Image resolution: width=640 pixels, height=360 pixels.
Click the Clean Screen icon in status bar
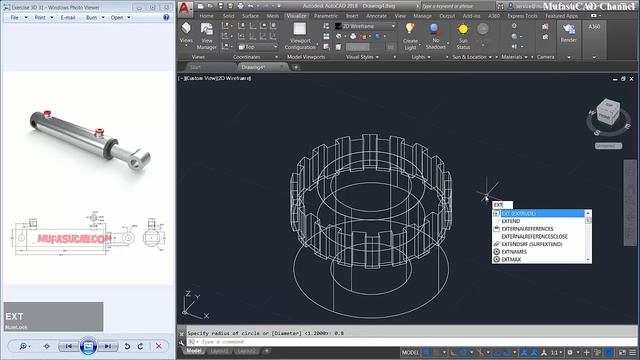coord(622,352)
